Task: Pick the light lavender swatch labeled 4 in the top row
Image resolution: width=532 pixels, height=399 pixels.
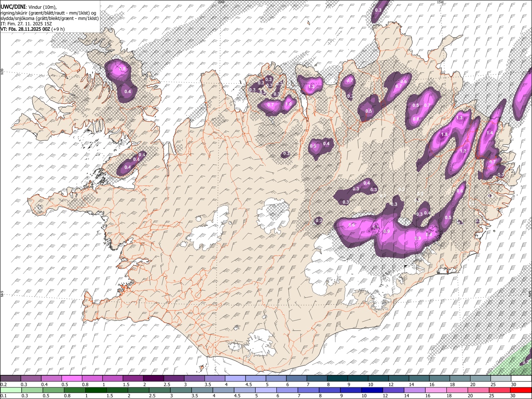Action: pyautogui.click(x=235, y=379)
